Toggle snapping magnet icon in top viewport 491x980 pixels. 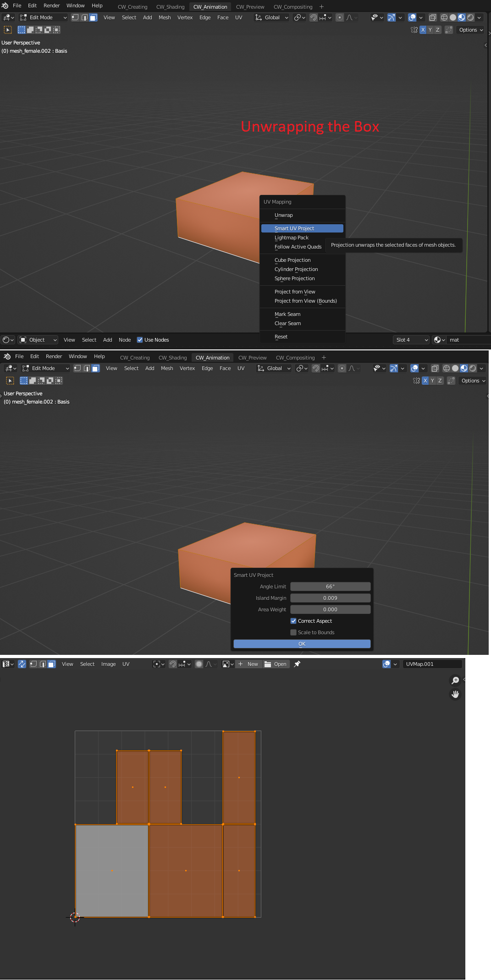click(314, 17)
